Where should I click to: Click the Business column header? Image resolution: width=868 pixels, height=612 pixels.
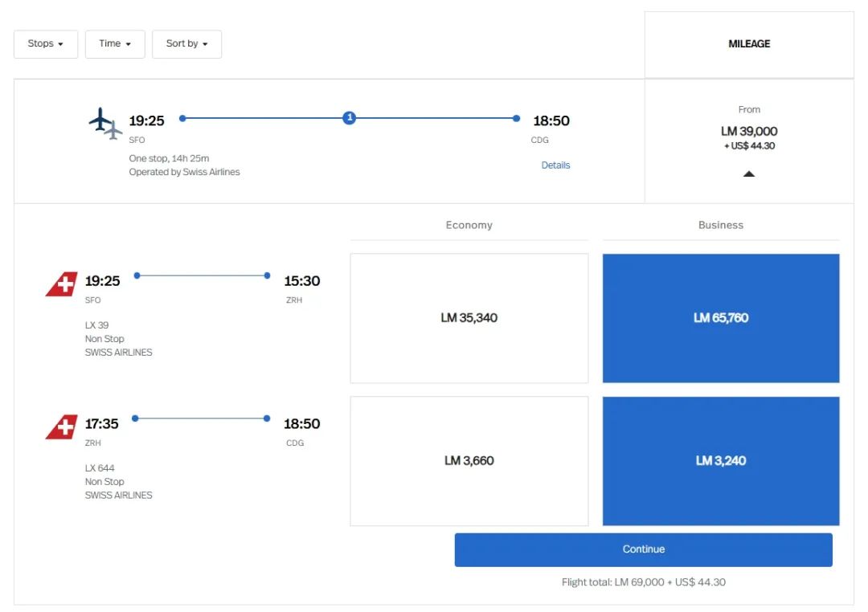click(x=721, y=226)
